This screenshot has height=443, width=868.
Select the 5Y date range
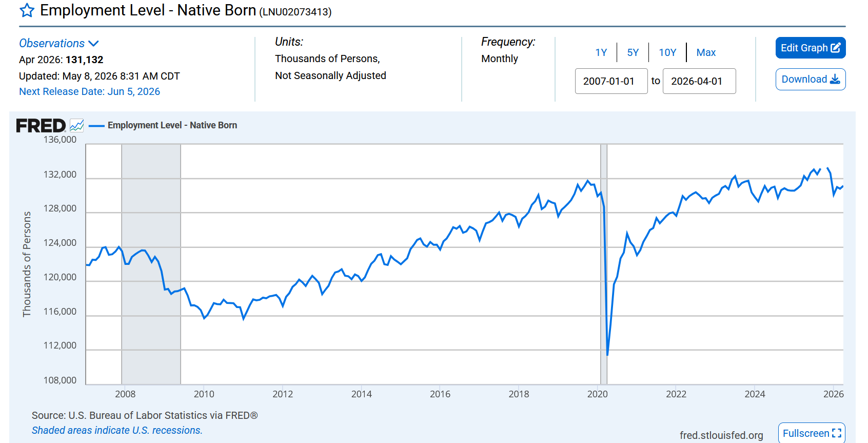coord(633,52)
